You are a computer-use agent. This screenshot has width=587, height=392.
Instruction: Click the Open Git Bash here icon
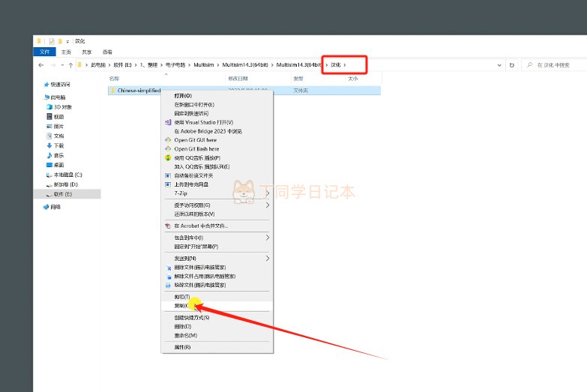coord(168,149)
